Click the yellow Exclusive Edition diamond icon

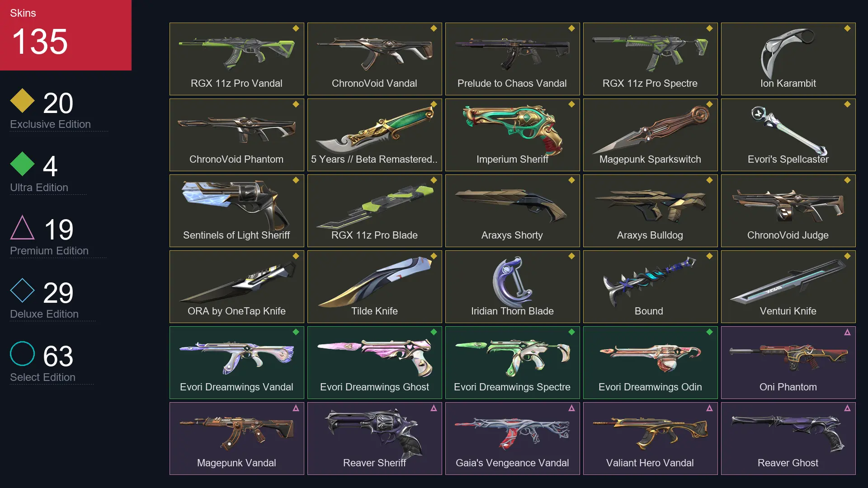click(22, 100)
